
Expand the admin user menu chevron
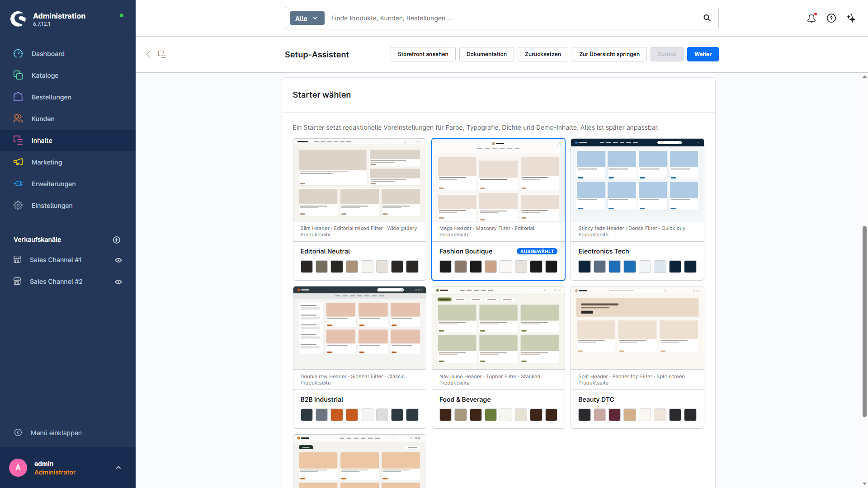coord(118,468)
